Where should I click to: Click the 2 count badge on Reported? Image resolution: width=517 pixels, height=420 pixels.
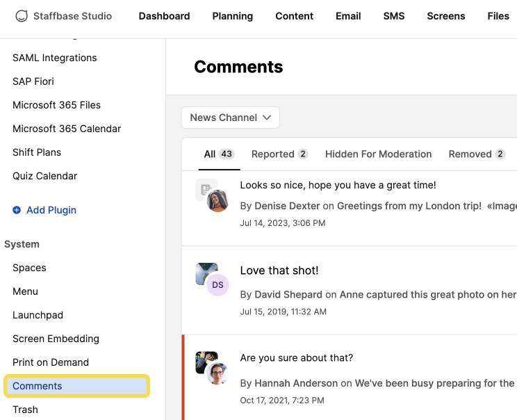303,154
